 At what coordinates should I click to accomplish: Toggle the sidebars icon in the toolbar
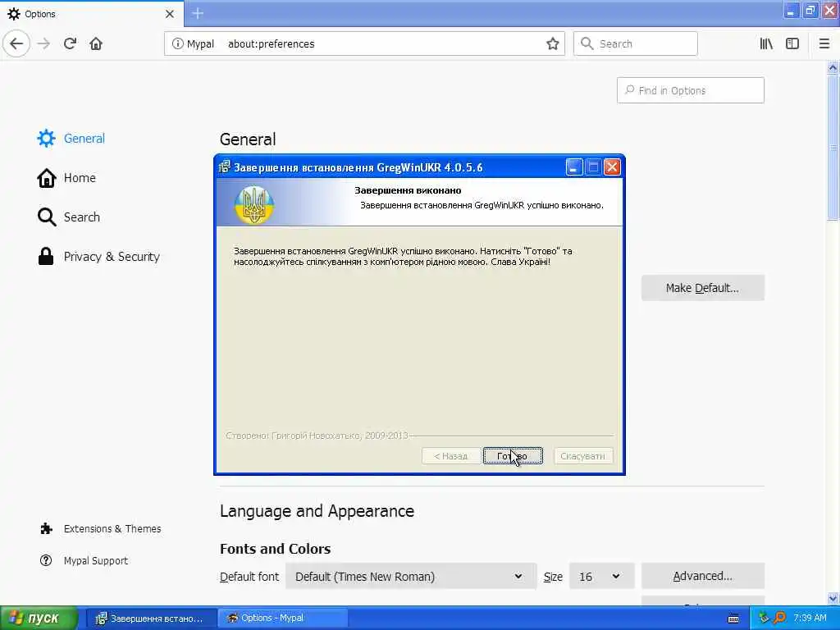pyautogui.click(x=792, y=43)
